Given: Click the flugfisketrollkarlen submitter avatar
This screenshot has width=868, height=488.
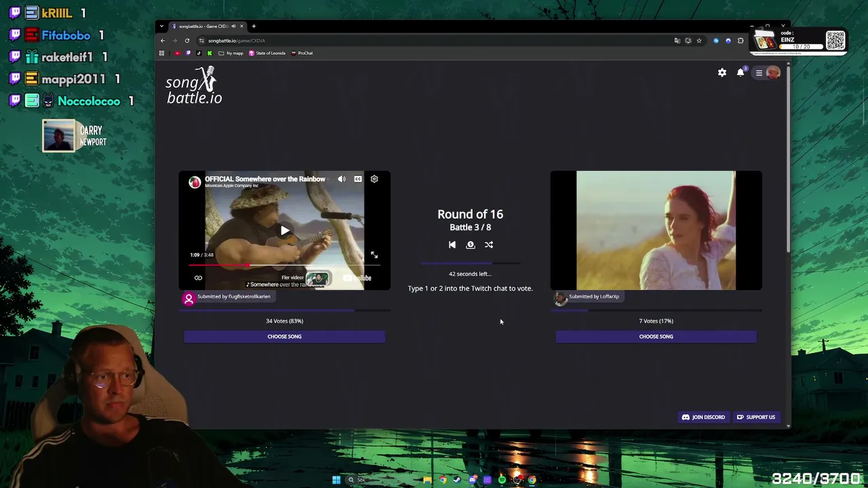Looking at the screenshot, I should [189, 298].
